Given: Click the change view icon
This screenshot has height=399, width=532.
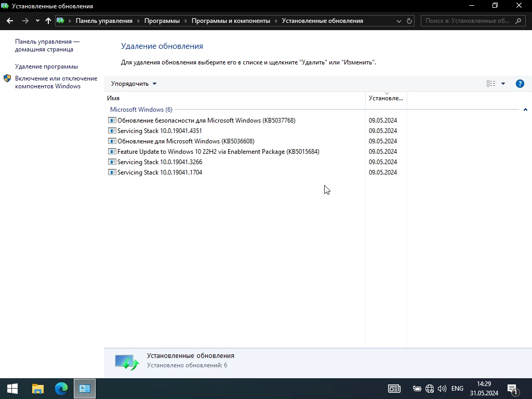Looking at the screenshot, I should pos(490,84).
